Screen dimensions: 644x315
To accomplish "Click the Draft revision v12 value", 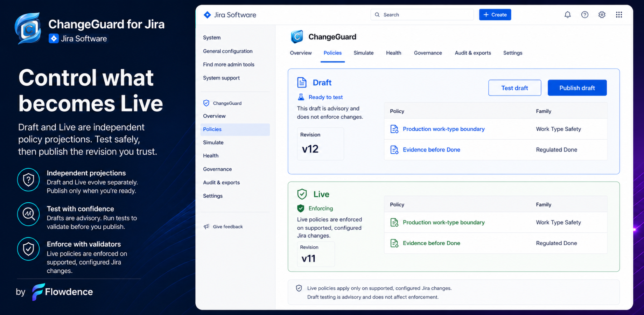I will click(310, 149).
